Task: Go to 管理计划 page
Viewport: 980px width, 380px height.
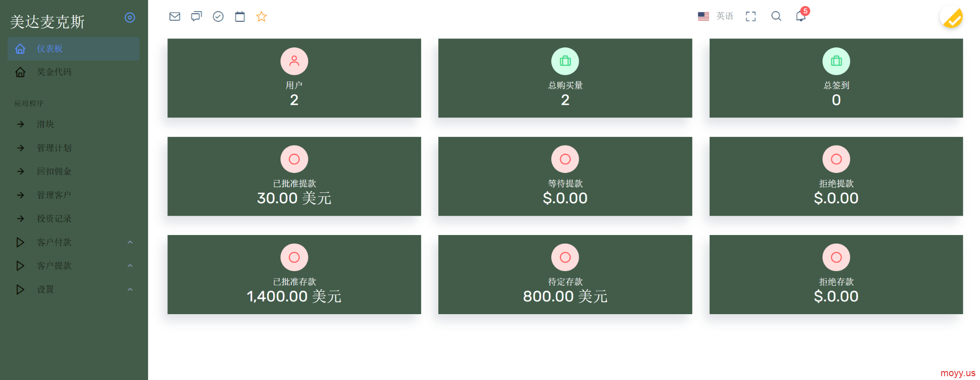Action: [74, 148]
